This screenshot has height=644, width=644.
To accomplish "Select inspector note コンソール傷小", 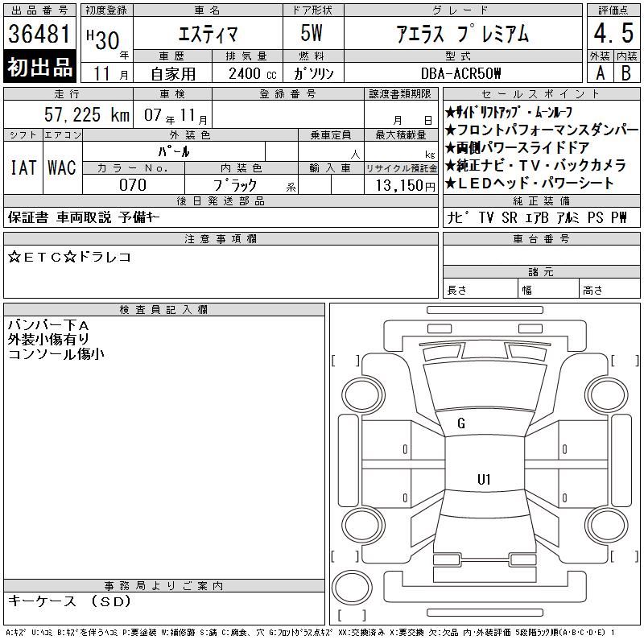I will [56, 353].
